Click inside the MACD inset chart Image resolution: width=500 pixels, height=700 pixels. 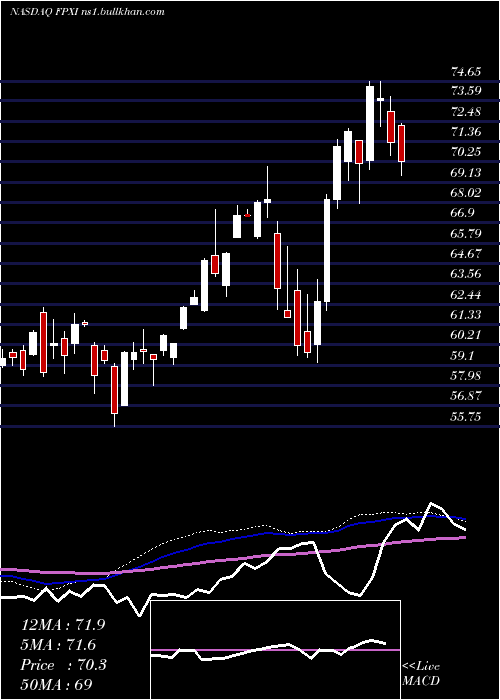pyautogui.click(x=275, y=650)
